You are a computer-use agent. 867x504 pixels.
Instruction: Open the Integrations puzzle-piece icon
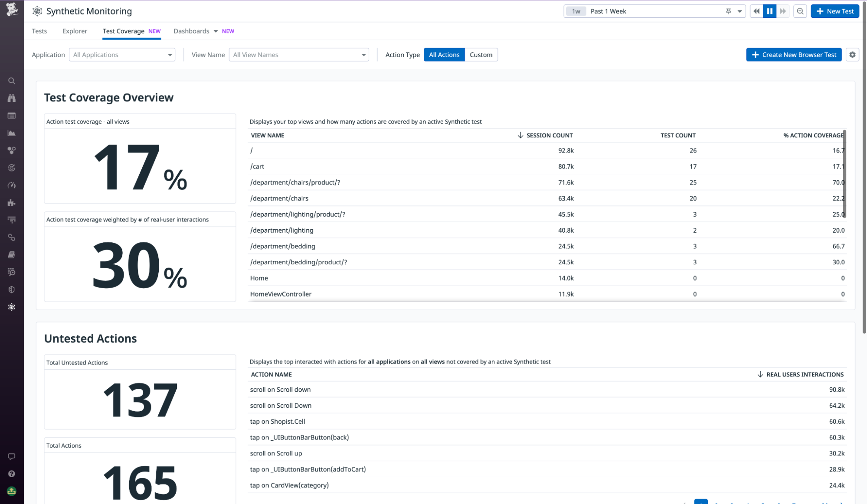[11, 202]
